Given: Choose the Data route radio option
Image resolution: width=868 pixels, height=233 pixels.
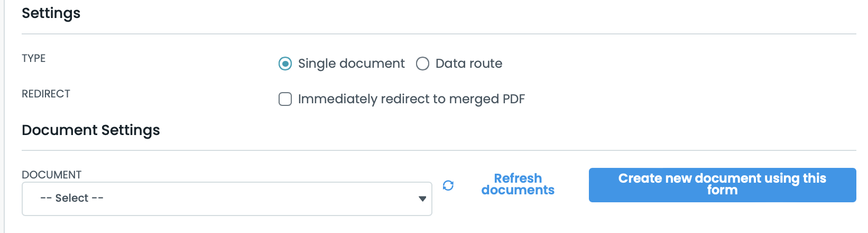Looking at the screenshot, I should coord(422,64).
